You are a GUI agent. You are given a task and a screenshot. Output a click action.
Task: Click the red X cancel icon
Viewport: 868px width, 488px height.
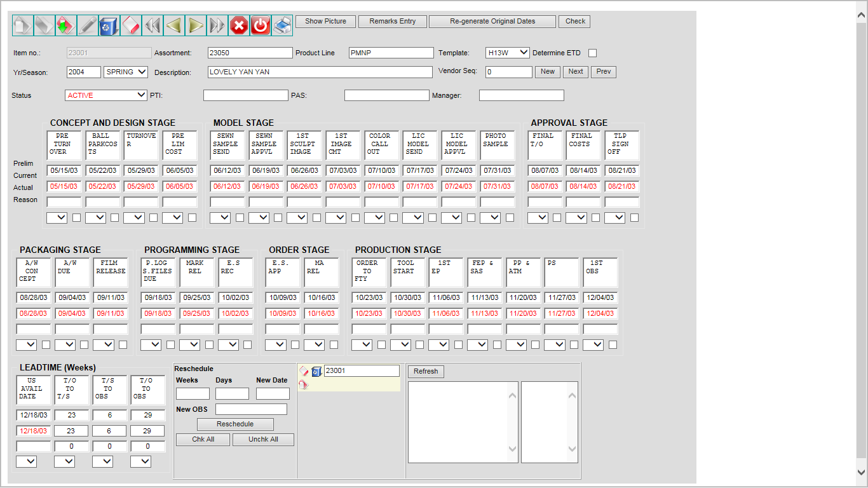[239, 25]
